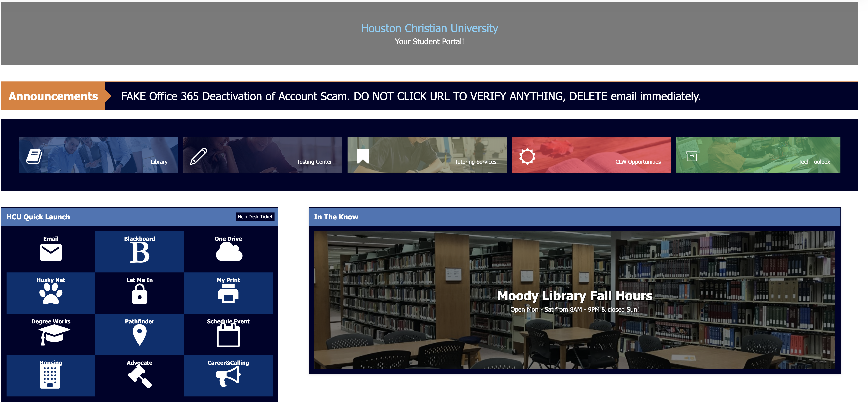
Task: Click the Housing building icon
Action: pos(50,377)
